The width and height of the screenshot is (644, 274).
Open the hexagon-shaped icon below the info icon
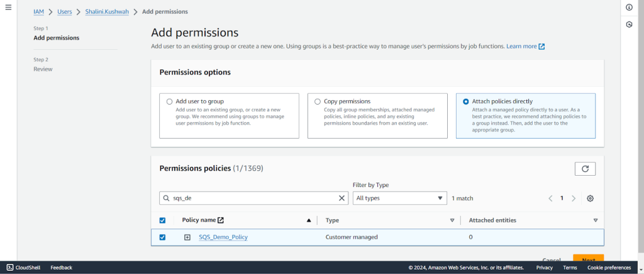pos(629,25)
